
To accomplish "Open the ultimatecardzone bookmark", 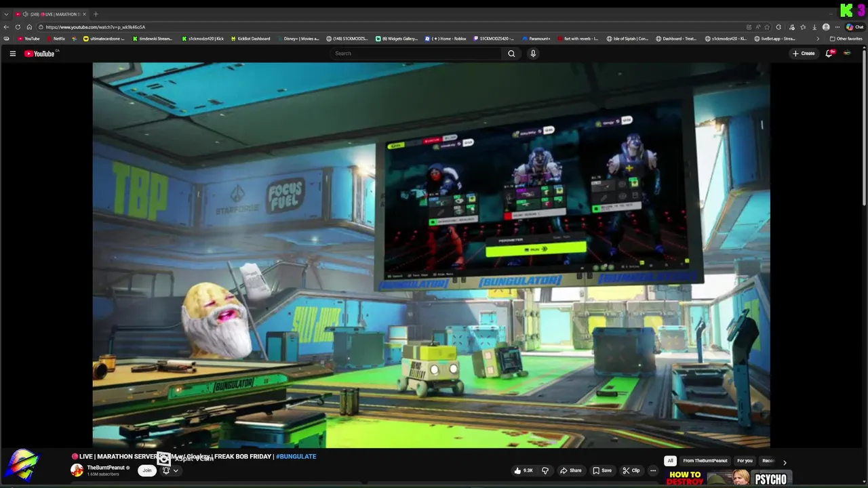I will click(104, 39).
